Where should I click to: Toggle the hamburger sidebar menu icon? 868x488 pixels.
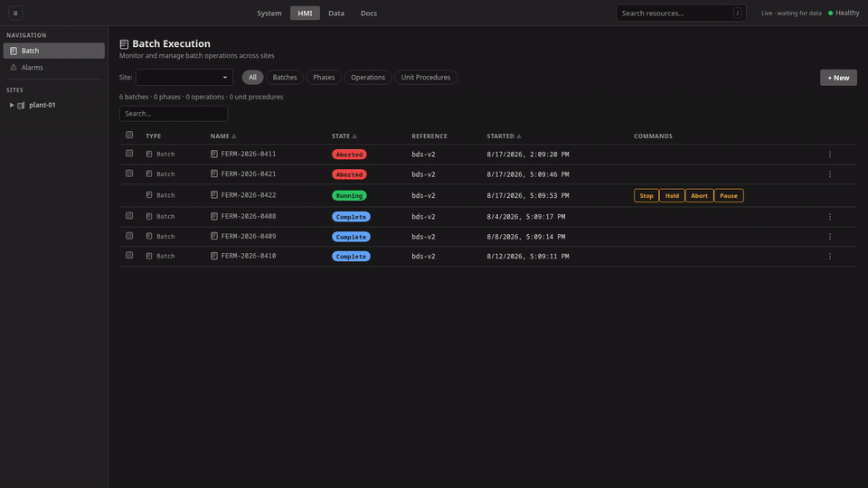15,13
